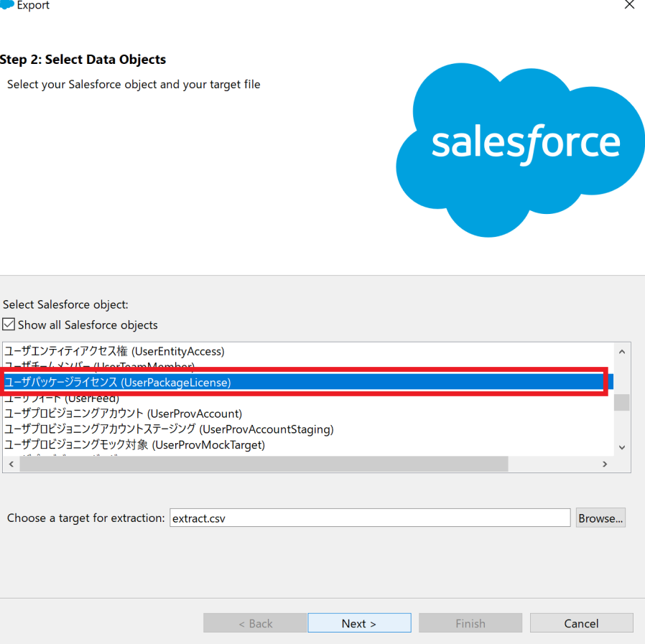Screen dimensions: 645x644
Task: Click horizontal scrollbar thumb of object list
Action: click(x=264, y=464)
